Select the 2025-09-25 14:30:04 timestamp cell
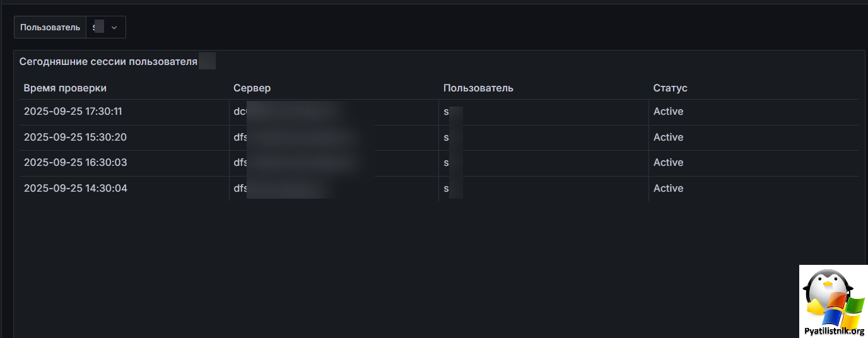The image size is (868, 338). click(75, 189)
